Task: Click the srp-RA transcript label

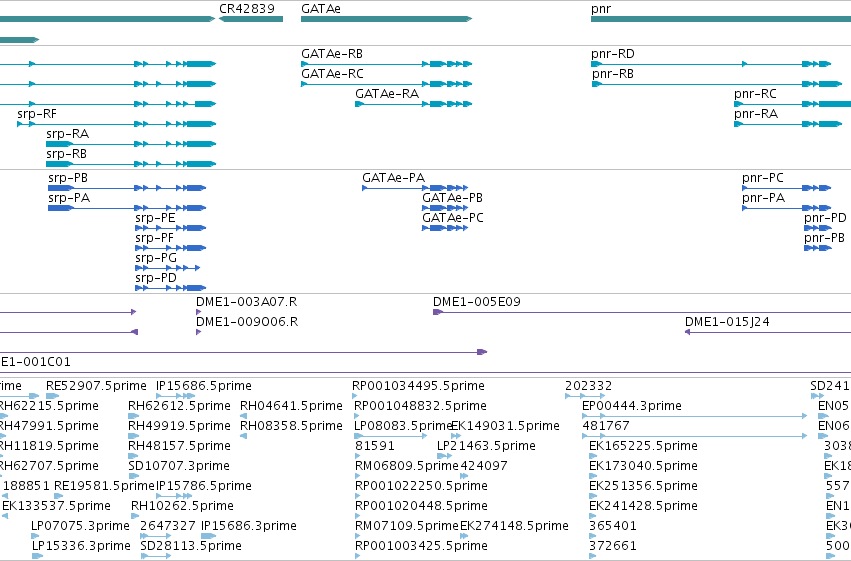Action: pos(67,134)
